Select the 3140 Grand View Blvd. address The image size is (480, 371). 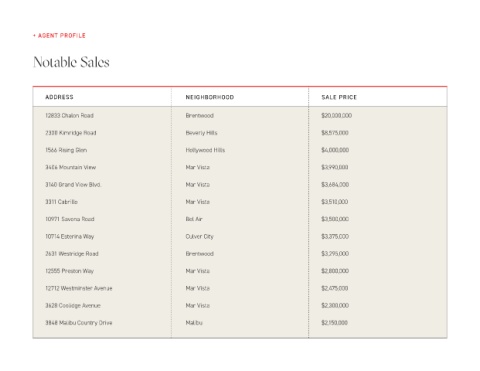coord(73,184)
